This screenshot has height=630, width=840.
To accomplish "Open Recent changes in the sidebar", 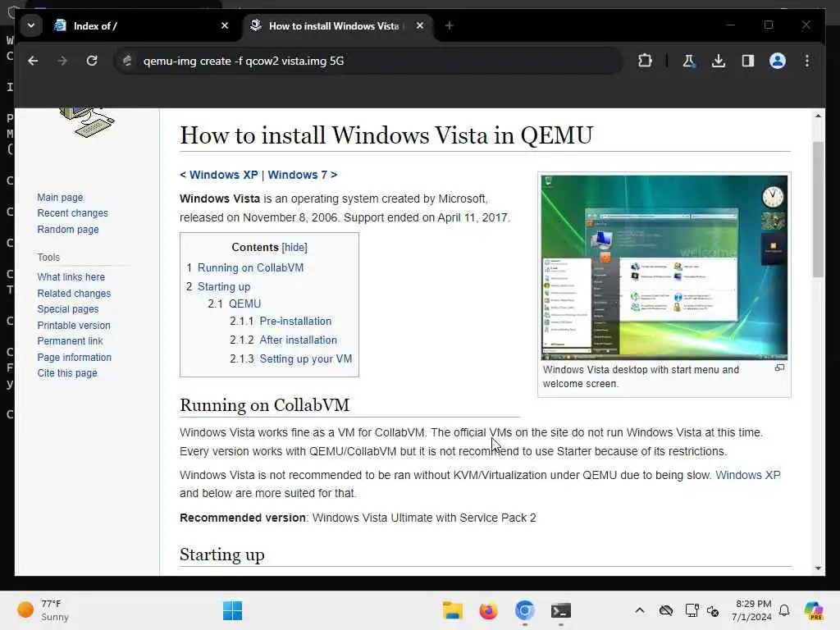I will 72,212.
